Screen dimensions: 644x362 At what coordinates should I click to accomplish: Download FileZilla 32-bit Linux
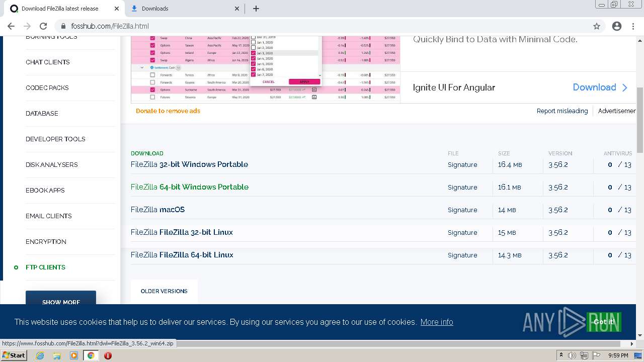click(182, 232)
